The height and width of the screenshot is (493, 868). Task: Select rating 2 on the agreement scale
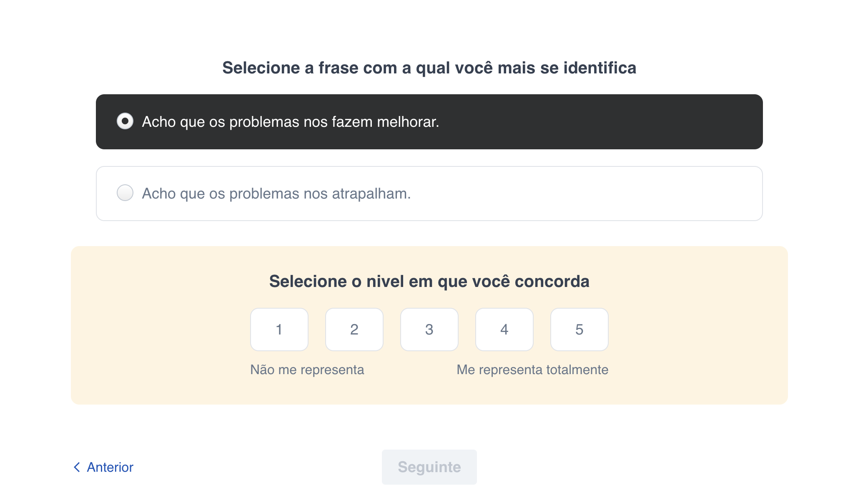click(354, 330)
